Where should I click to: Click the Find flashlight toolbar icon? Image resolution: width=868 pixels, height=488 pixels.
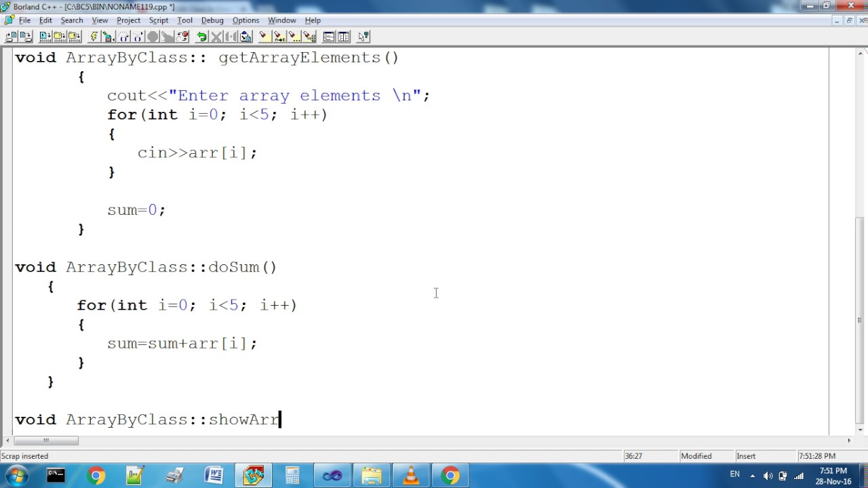[x=264, y=37]
